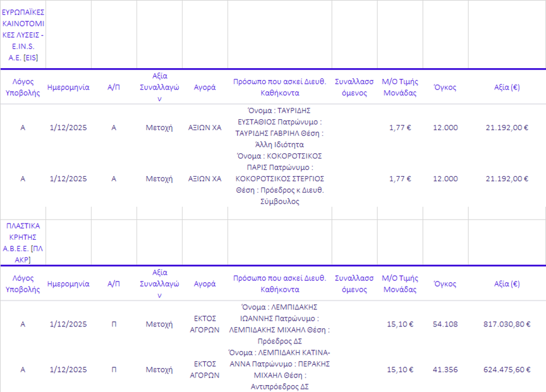
Task: Click ΑΞΙΩΝ ΧΑ cell in ΤΑΥΡΙΔΗΣ row
Action: (205, 128)
